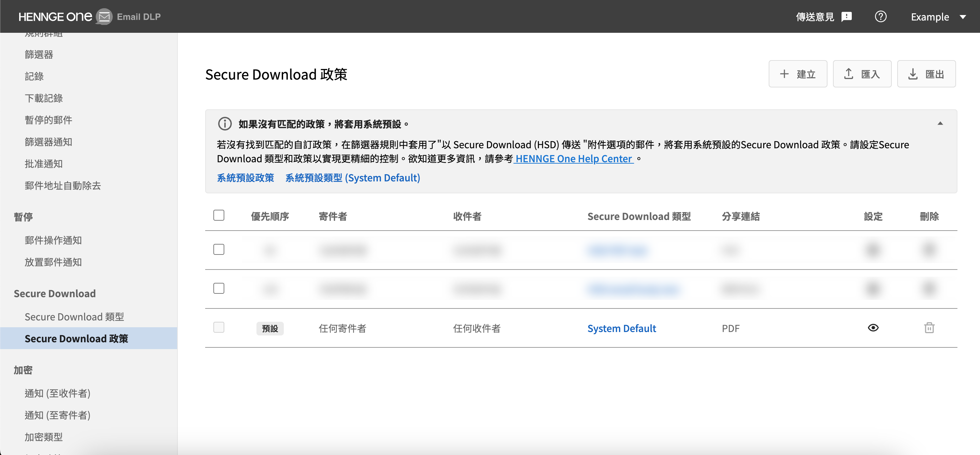
Task: Click the 預設 priority badge
Action: 270,328
